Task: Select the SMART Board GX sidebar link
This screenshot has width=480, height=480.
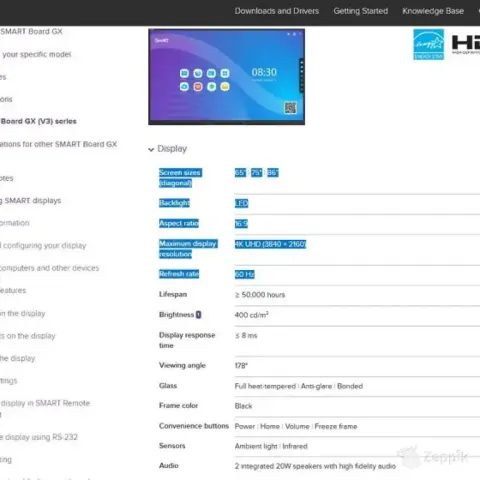Action: [31, 31]
